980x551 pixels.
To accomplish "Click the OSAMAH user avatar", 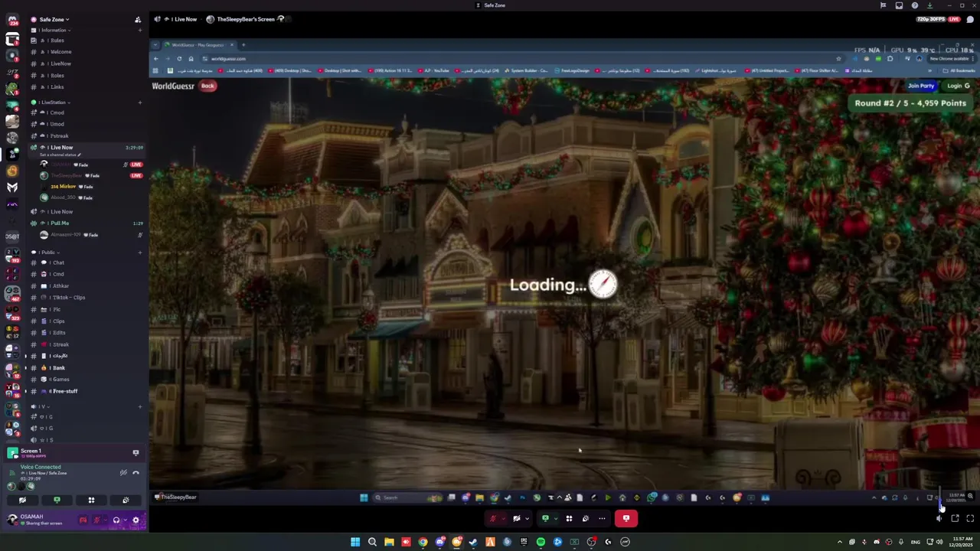I will click(x=12, y=520).
